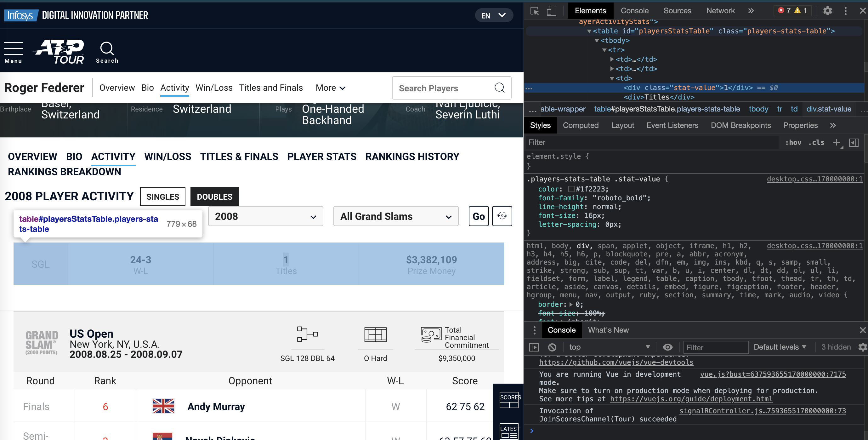Click the color swatch for #1f2223

coord(571,189)
